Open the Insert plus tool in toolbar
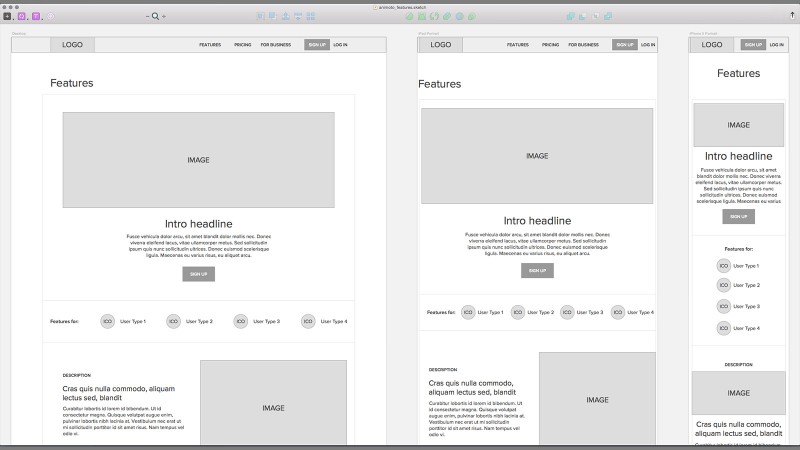 pos(7,16)
